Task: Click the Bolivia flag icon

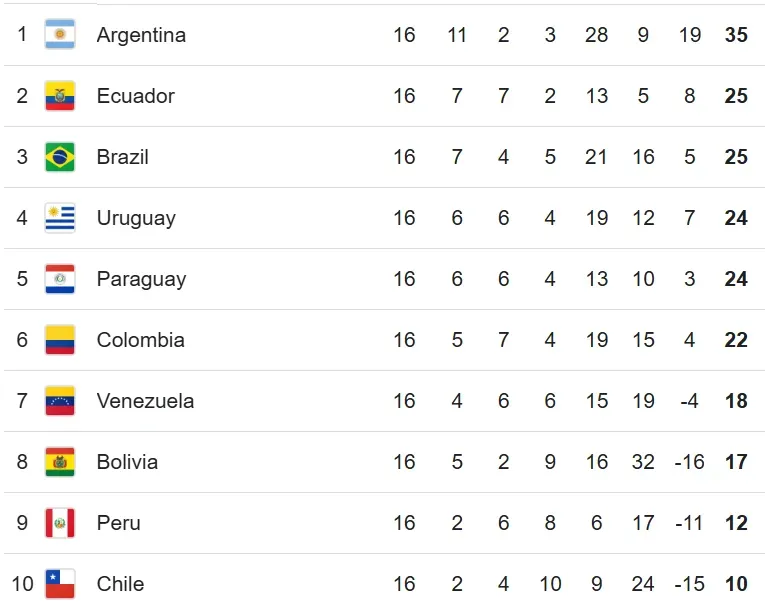Action: [x=60, y=462]
